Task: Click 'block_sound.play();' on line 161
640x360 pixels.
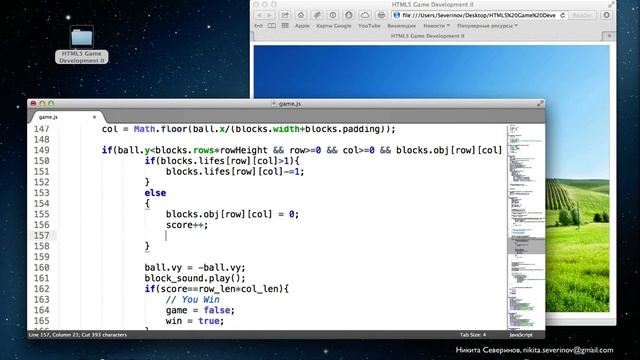Action: 195,278
